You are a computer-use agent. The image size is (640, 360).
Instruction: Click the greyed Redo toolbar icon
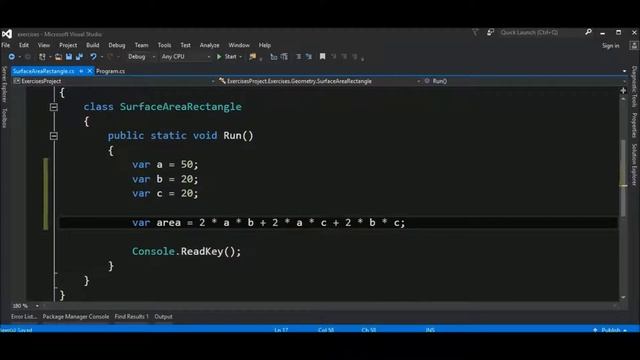(110, 57)
